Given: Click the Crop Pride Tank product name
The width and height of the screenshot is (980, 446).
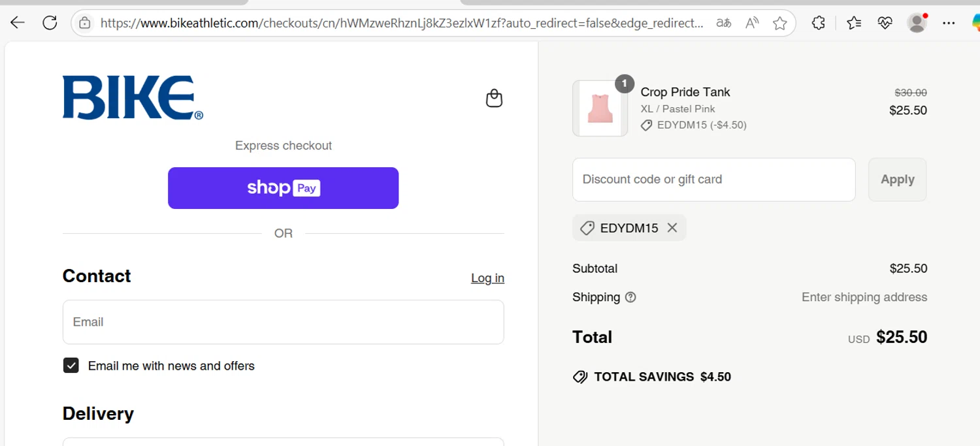Looking at the screenshot, I should click(x=685, y=92).
